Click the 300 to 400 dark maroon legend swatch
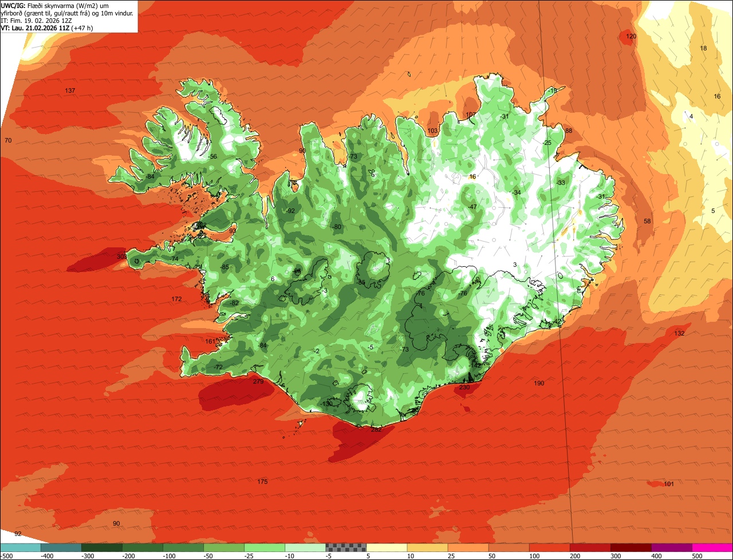 pos(631,547)
